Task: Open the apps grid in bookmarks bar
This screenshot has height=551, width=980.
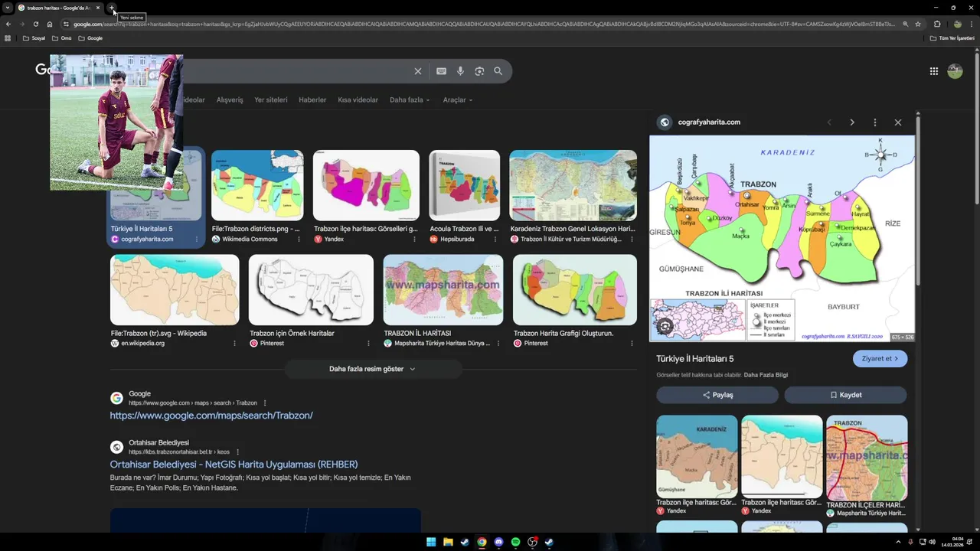Action: [x=8, y=38]
